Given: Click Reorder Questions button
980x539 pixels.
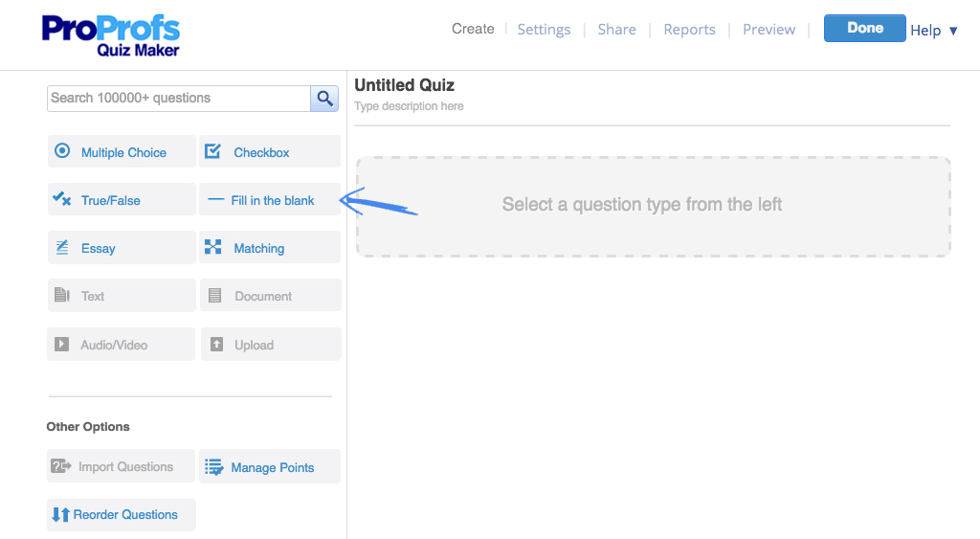Looking at the screenshot, I should point(122,515).
